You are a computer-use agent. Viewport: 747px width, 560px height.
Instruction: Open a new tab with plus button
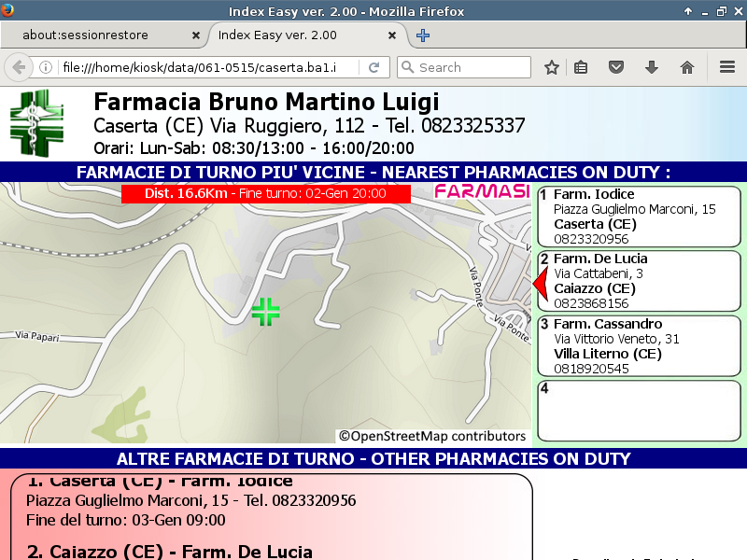pos(423,35)
